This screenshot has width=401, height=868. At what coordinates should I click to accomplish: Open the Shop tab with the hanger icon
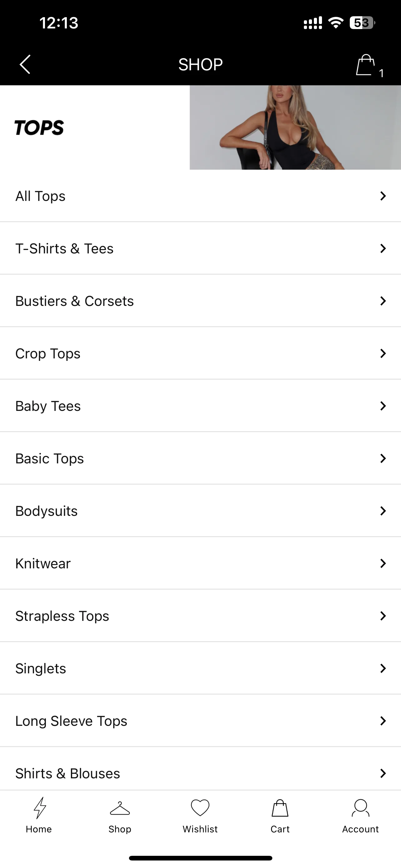(120, 816)
